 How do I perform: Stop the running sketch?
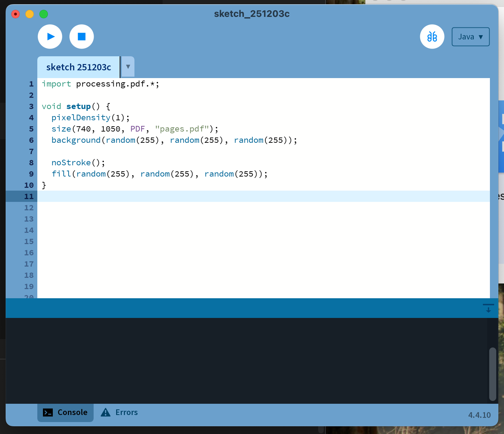pyautogui.click(x=82, y=37)
